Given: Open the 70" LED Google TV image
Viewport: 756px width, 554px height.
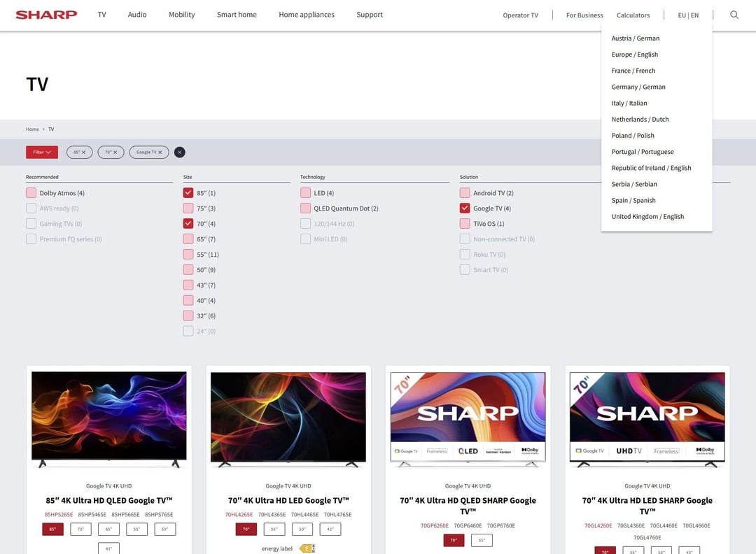Looking at the screenshot, I should pos(288,419).
